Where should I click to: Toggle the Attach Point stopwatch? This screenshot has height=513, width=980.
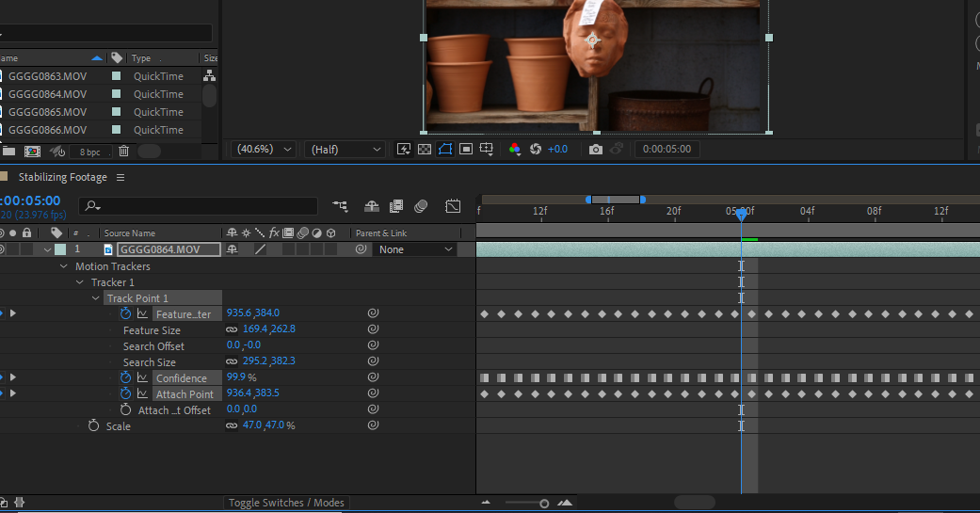[125, 393]
